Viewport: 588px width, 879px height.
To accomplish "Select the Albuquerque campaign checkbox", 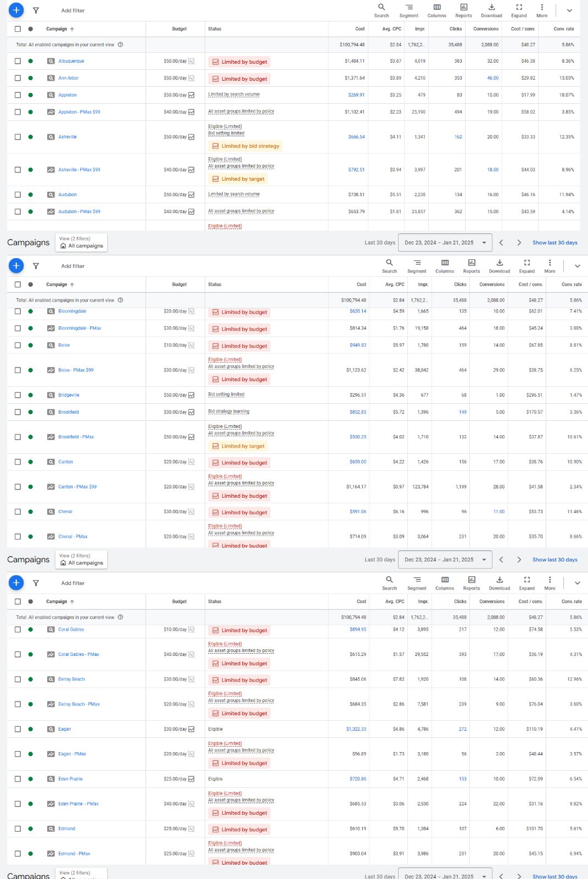I will click(x=18, y=61).
